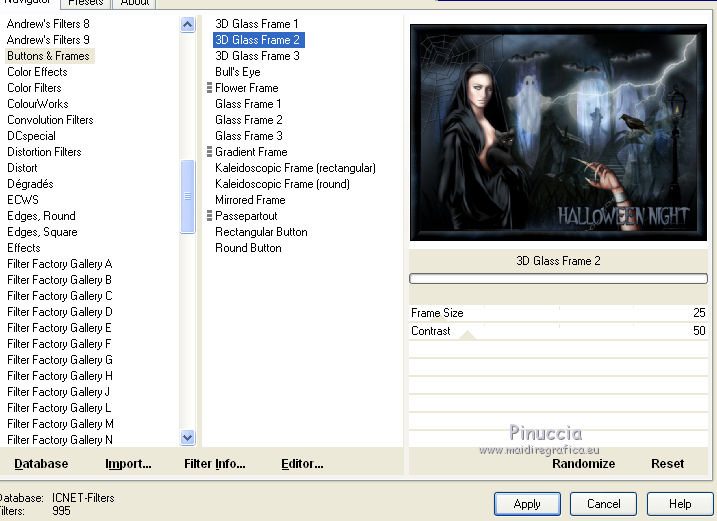Open the Effects category
The image size is (717, 521).
point(24,248)
